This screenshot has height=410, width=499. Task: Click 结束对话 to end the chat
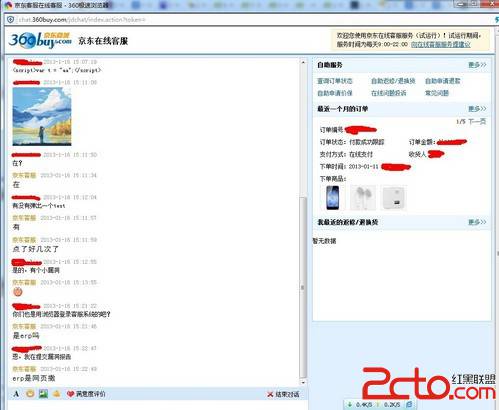283,394
